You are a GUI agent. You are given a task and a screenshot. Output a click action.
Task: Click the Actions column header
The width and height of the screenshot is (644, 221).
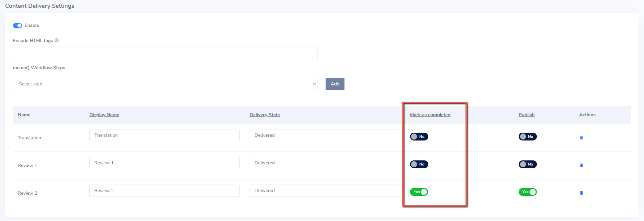coord(587,115)
